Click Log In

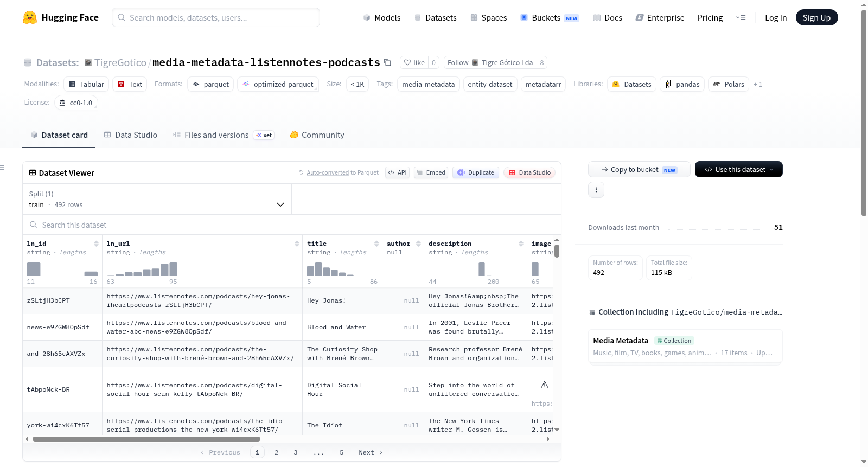point(776,17)
